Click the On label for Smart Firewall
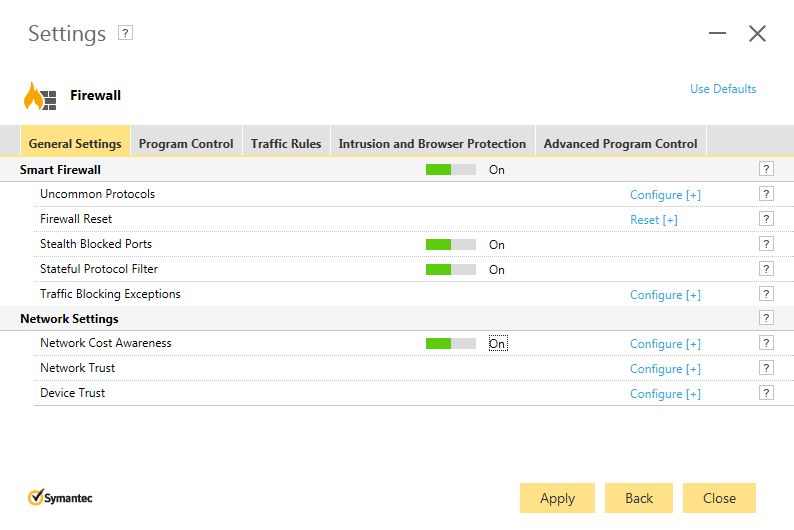The image size is (794, 530). click(x=497, y=170)
